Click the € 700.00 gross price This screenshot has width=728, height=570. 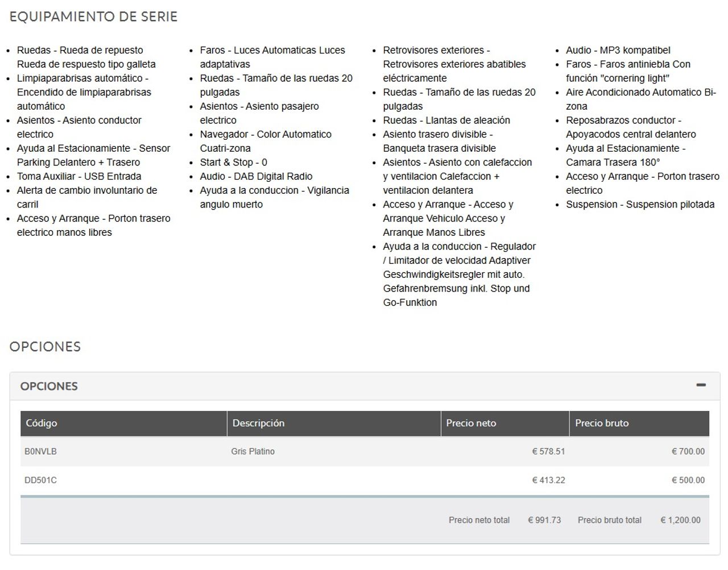tap(688, 452)
